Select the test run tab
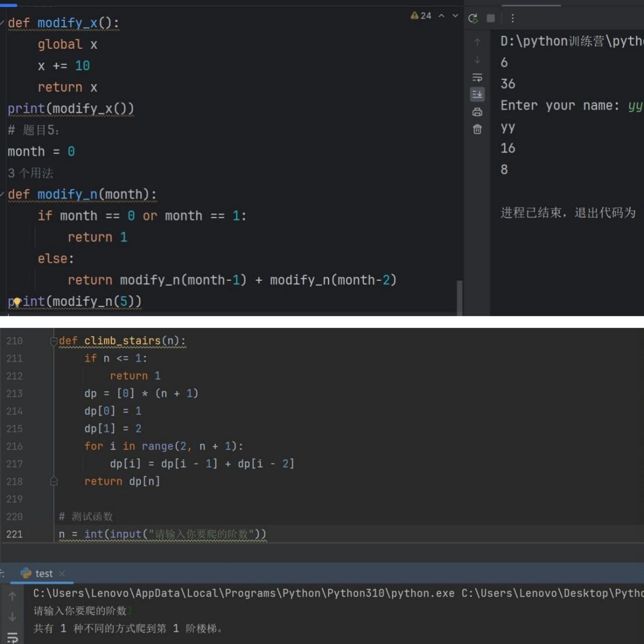 44,574
